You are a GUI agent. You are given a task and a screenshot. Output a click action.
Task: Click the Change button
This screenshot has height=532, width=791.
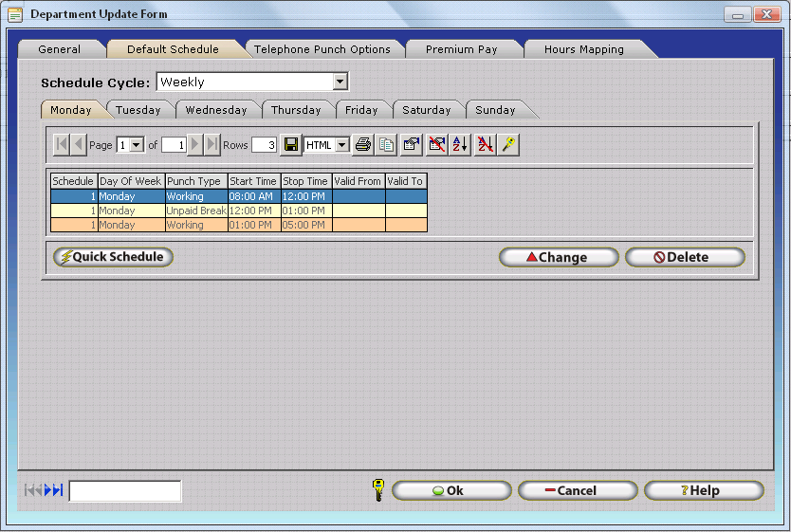pos(559,257)
